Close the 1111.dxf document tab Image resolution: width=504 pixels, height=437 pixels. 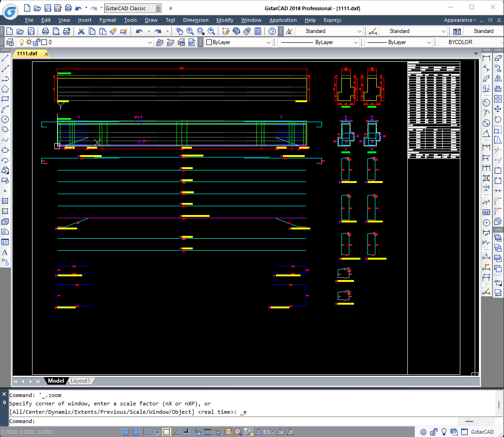click(x=46, y=53)
